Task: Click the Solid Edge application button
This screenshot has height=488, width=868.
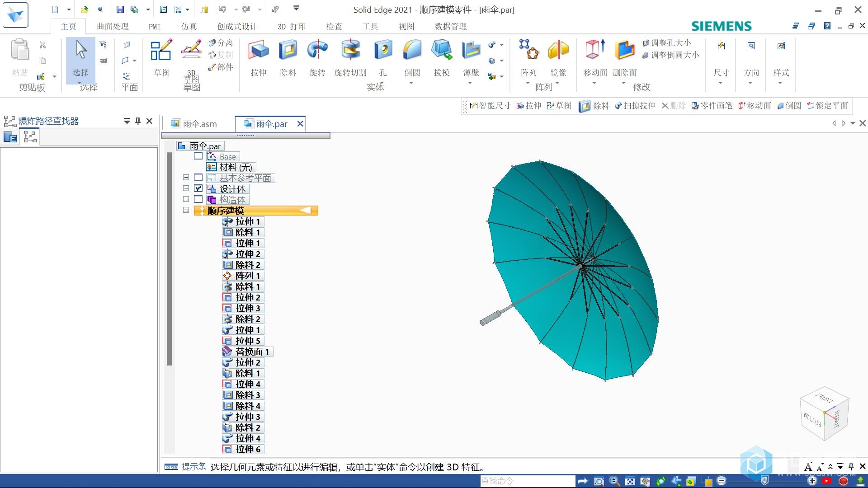Action: tap(15, 15)
